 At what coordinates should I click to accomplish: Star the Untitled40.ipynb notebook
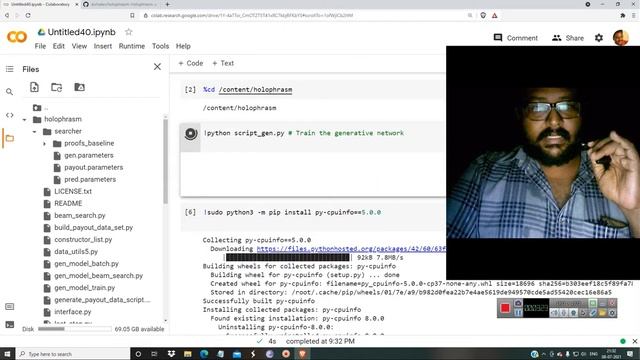point(129,32)
